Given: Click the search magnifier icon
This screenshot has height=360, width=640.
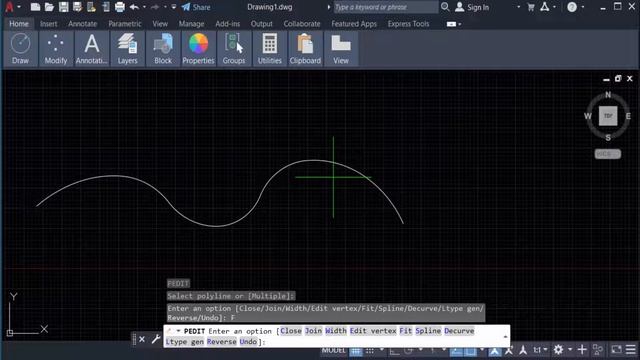Looking at the screenshot, I should coord(445,7).
